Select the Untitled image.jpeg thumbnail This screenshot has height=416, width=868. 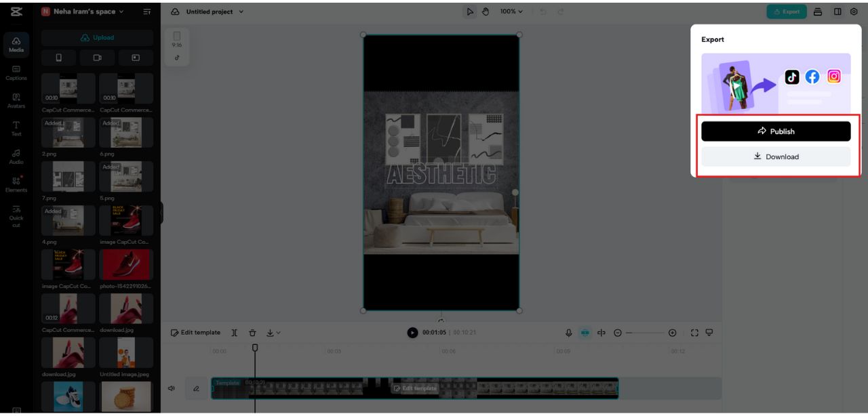[x=126, y=353]
